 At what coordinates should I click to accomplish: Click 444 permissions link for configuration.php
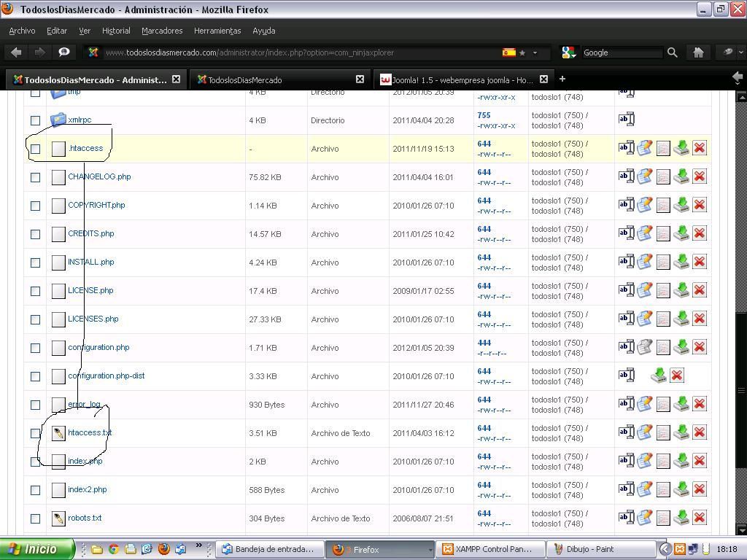[x=484, y=343]
